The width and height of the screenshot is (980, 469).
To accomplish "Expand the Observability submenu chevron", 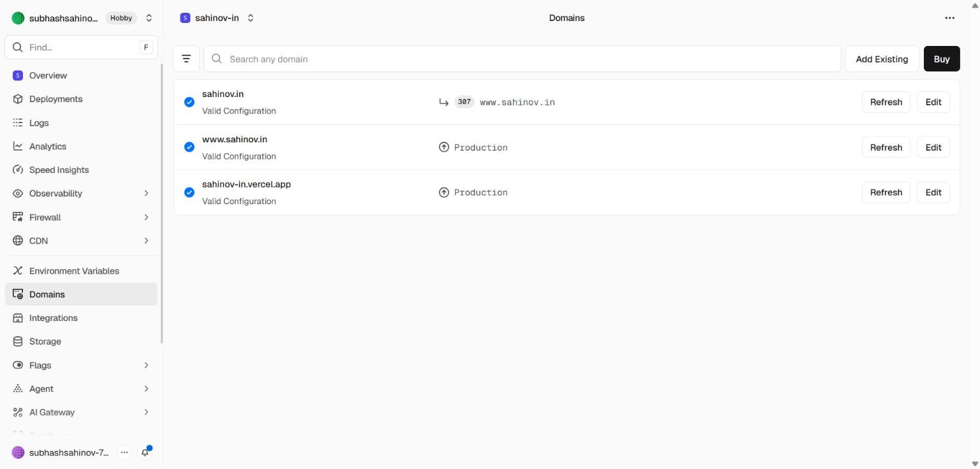I will (146, 193).
